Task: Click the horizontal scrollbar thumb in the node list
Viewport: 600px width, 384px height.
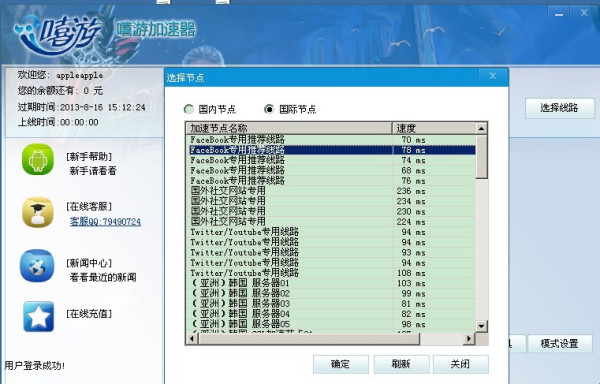Action: coord(309,339)
